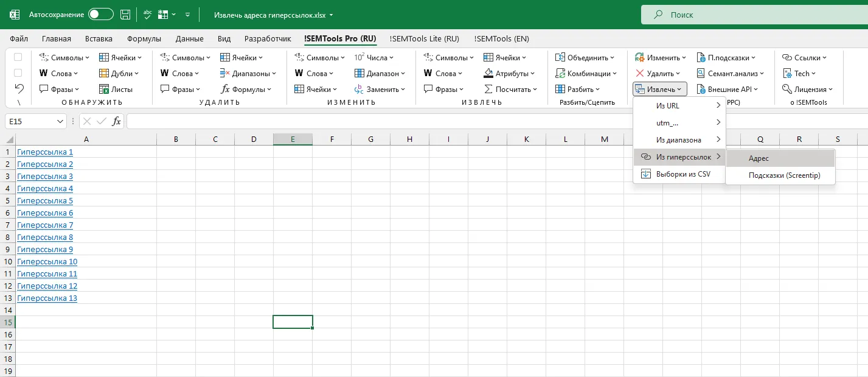Switch to the Вид tab
The image size is (868, 377).
224,38
